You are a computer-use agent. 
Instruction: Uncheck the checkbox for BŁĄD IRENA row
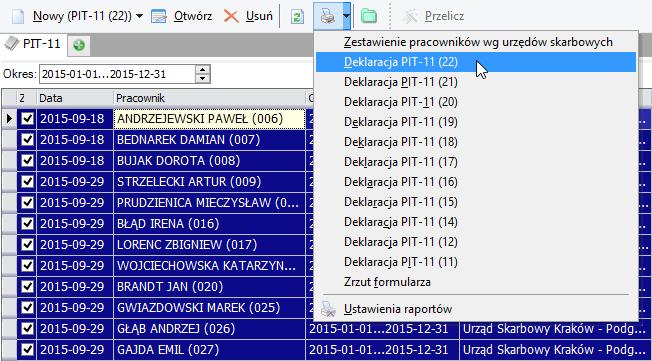pos(27,224)
